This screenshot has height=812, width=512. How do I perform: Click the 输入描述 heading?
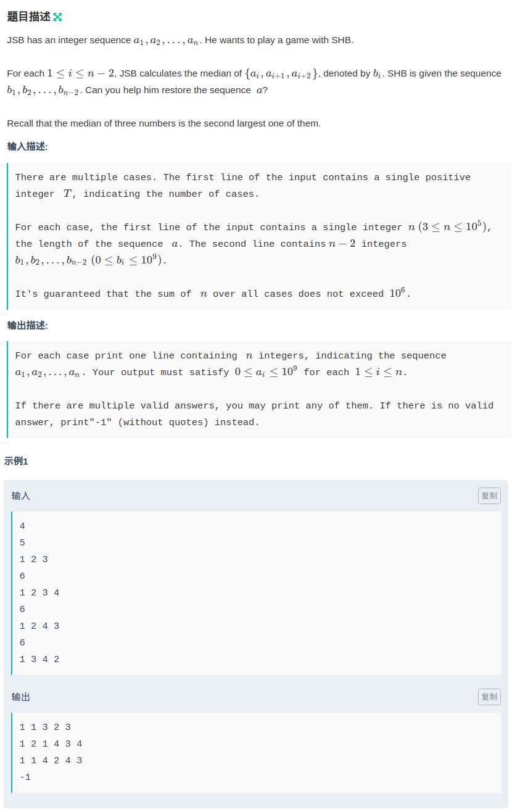[x=27, y=146]
